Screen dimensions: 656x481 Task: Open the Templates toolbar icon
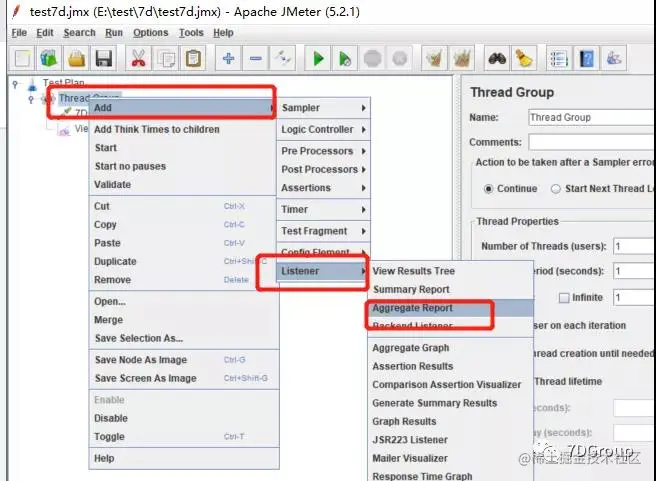(49, 59)
